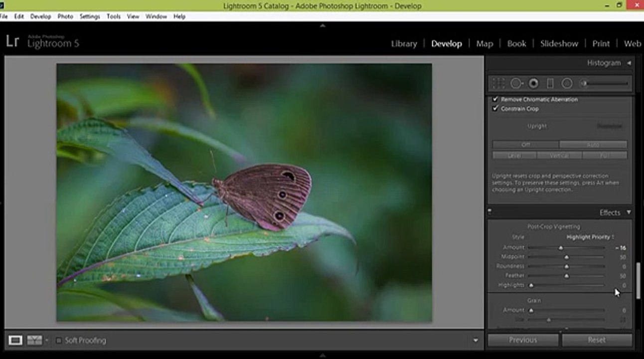Uncheck Remove Chromatic Aberration
644x359 pixels.
coord(495,99)
